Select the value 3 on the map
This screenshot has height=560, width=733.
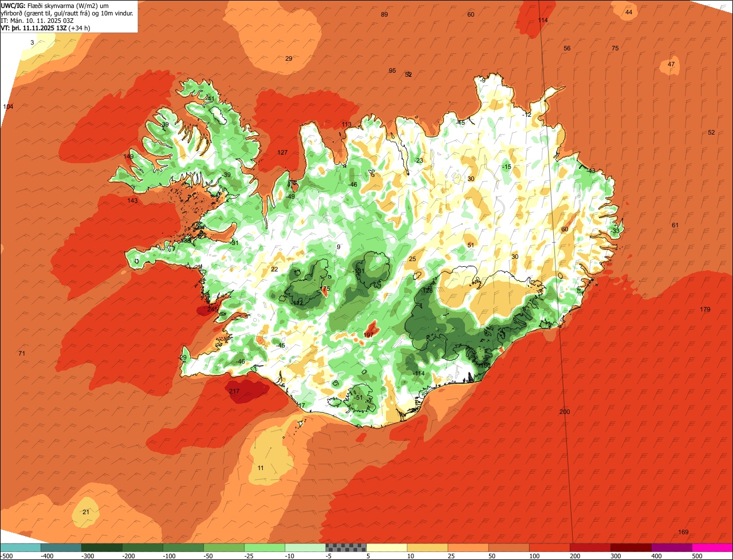pos(32,42)
